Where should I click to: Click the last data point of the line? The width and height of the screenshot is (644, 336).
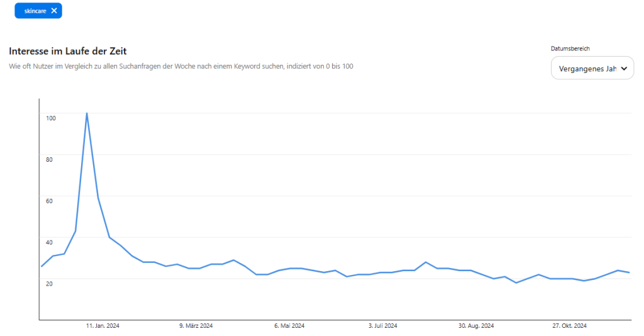click(x=630, y=272)
